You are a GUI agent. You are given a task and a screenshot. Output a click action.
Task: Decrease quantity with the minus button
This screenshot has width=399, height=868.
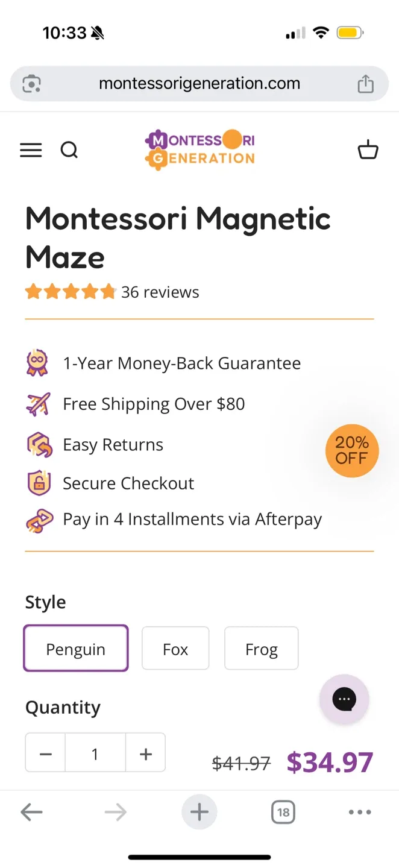(46, 753)
